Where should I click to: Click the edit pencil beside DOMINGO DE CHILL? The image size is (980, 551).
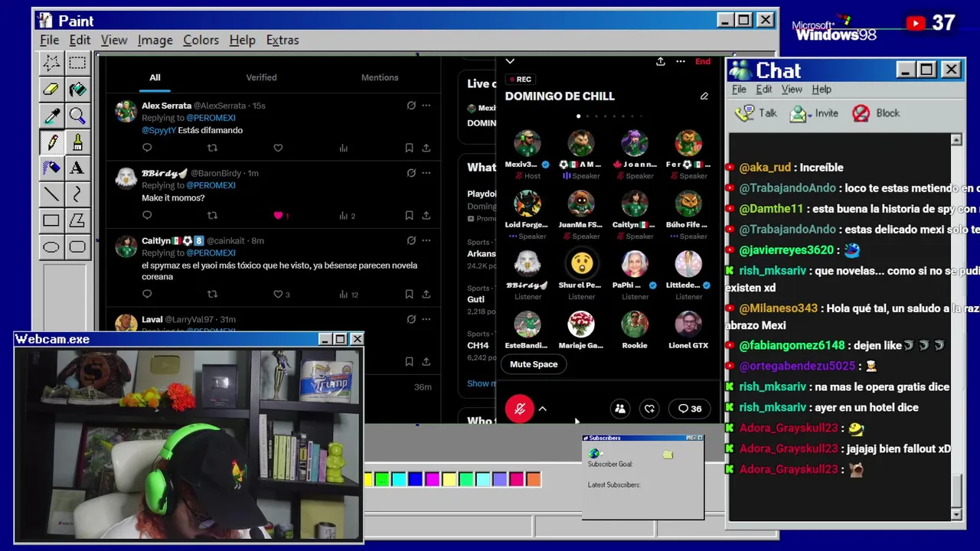[704, 96]
